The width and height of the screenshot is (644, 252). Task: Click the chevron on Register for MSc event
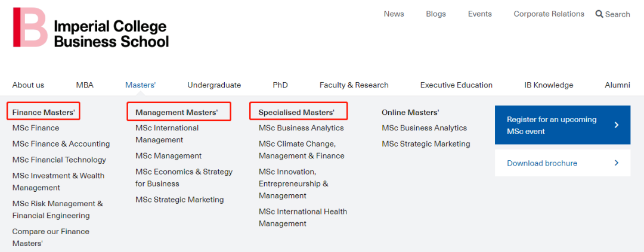tap(616, 125)
